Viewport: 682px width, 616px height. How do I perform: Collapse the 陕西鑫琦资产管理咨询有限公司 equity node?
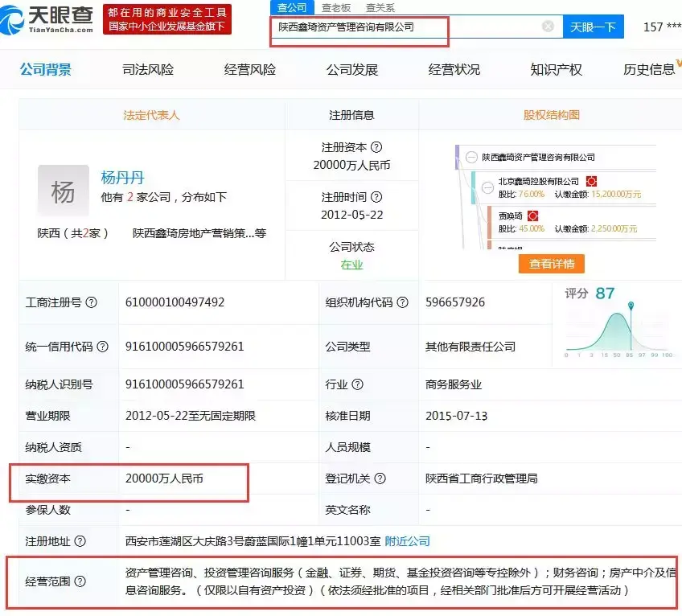(471, 157)
